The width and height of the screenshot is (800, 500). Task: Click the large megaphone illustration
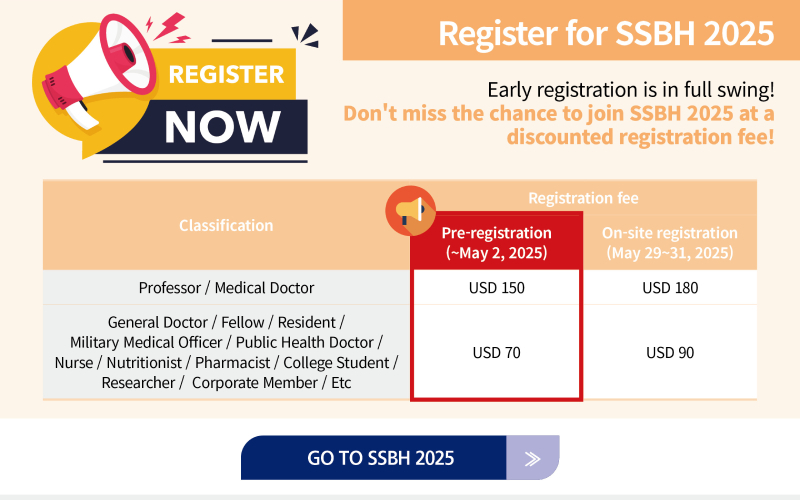point(98,71)
